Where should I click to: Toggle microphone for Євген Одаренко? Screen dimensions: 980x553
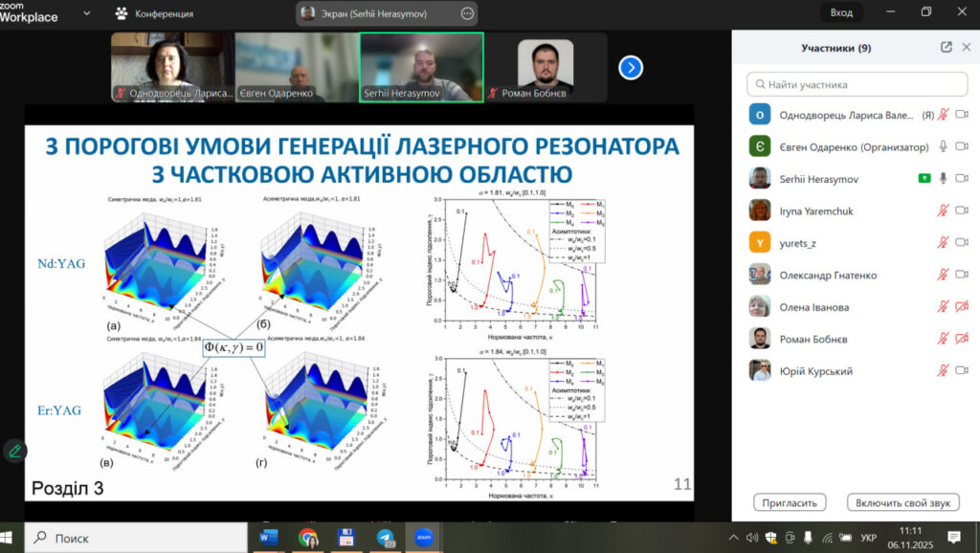[x=943, y=146]
